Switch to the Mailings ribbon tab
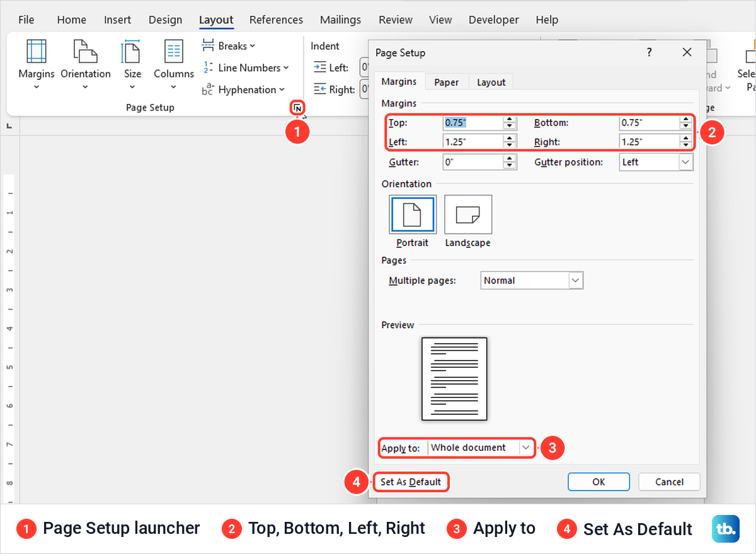 340,20
